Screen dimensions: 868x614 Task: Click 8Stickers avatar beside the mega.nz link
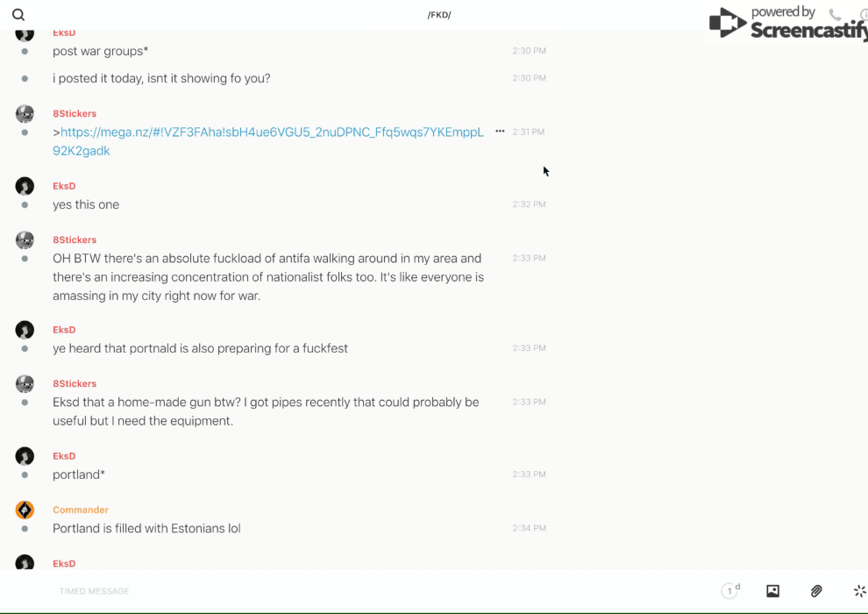point(25,114)
